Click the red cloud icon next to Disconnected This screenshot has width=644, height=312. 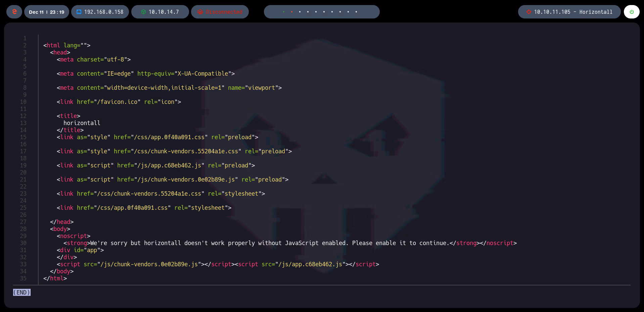tap(201, 12)
